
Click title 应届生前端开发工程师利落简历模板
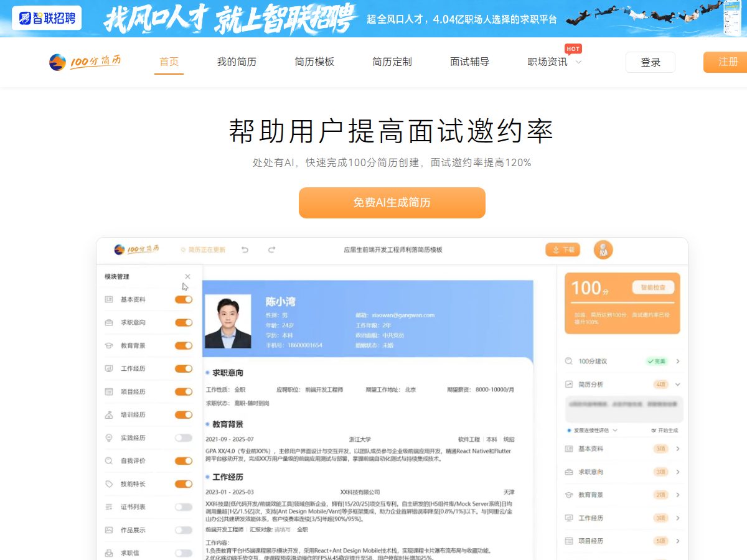click(x=393, y=250)
